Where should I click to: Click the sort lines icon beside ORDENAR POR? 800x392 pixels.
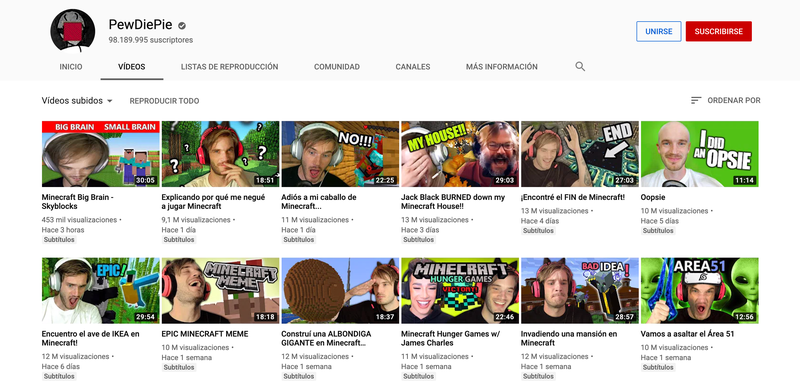tap(696, 101)
